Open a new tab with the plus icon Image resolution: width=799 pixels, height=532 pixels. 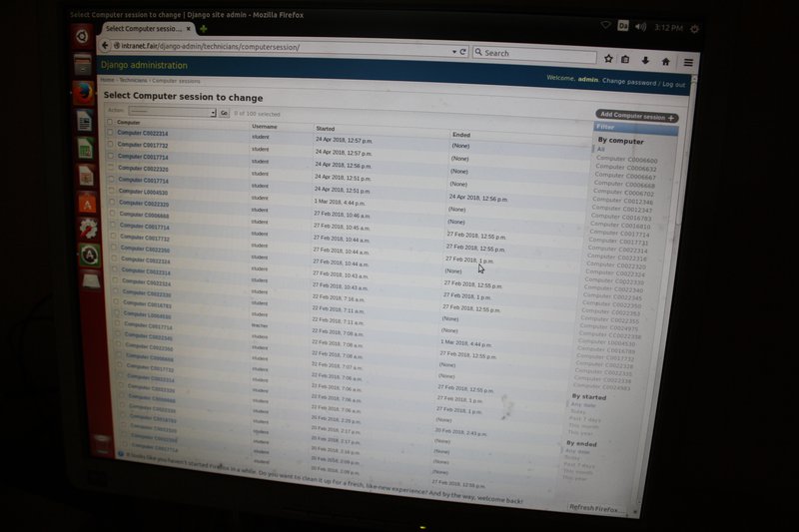point(204,29)
